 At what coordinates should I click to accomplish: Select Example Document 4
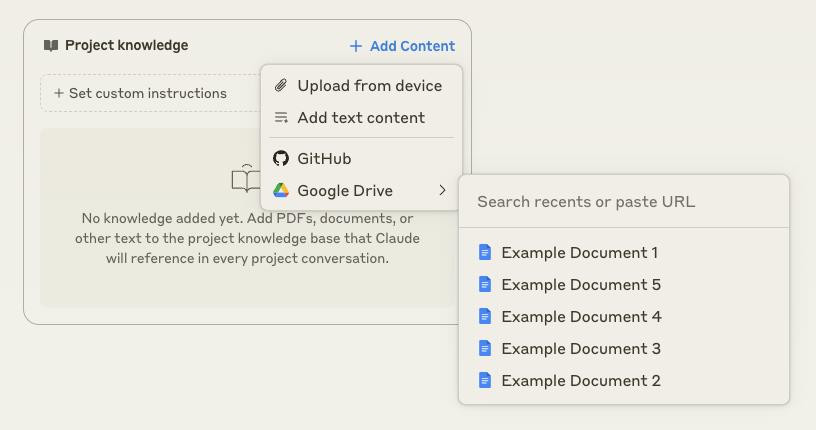point(623,317)
